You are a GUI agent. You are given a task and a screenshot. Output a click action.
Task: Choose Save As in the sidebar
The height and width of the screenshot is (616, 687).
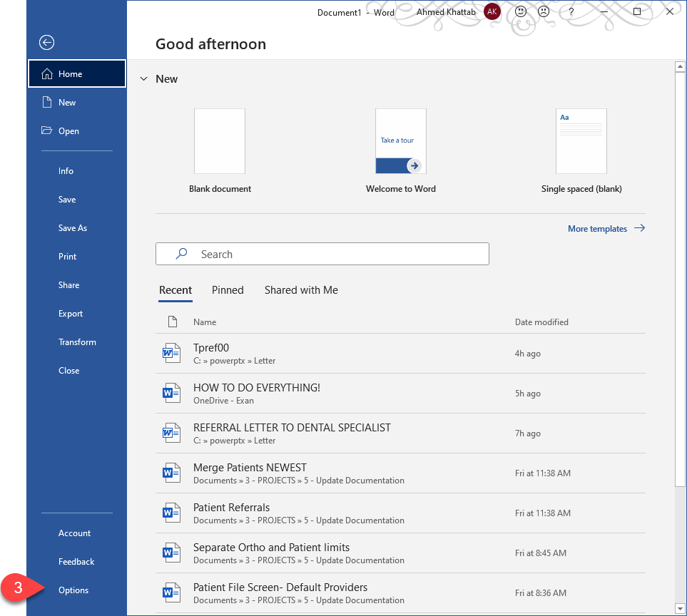[x=73, y=227]
